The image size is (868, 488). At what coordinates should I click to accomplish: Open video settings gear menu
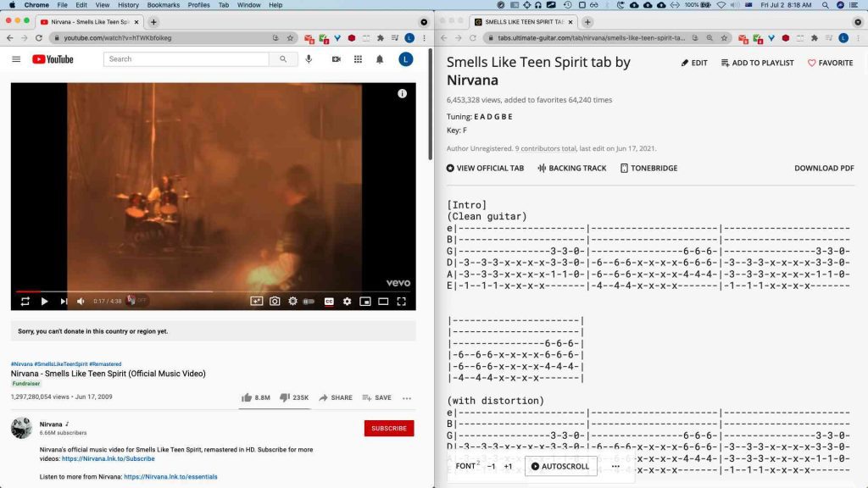(x=347, y=301)
